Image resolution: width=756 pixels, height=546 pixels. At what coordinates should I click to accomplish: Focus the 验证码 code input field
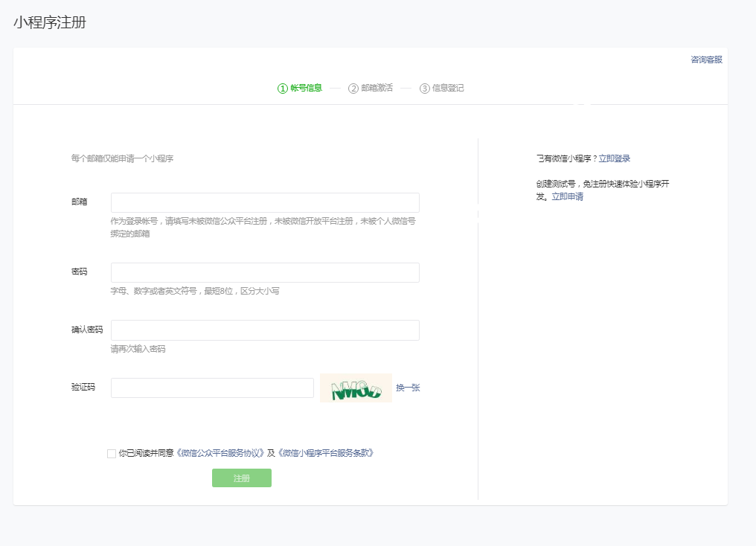(x=212, y=388)
